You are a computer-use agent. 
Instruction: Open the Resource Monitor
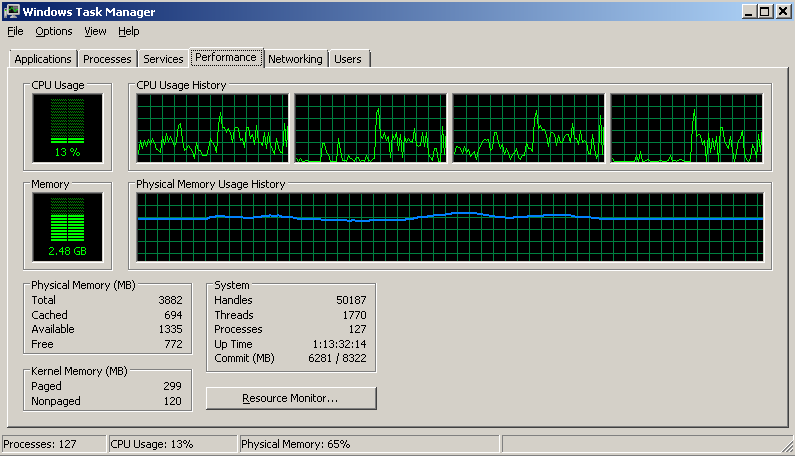[x=291, y=398]
